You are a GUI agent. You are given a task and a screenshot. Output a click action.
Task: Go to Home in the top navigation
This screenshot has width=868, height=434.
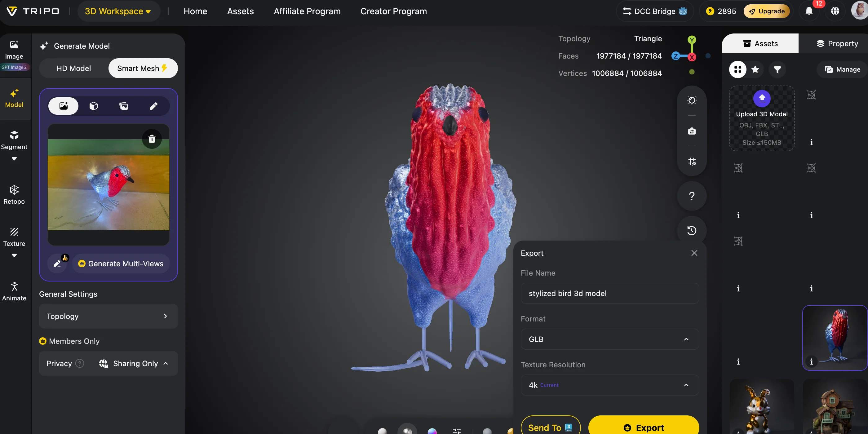pyautogui.click(x=195, y=11)
